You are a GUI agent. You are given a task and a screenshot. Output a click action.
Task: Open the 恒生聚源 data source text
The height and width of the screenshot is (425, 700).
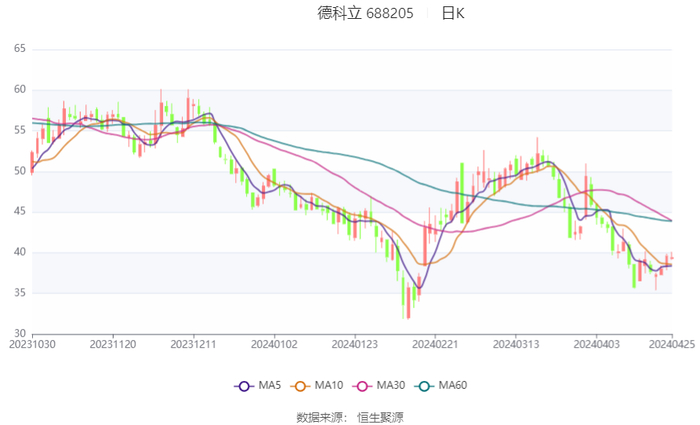click(381, 417)
